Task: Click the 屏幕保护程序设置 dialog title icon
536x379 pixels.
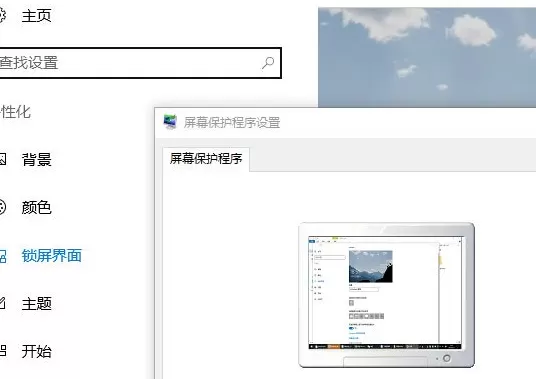Action: click(x=170, y=122)
